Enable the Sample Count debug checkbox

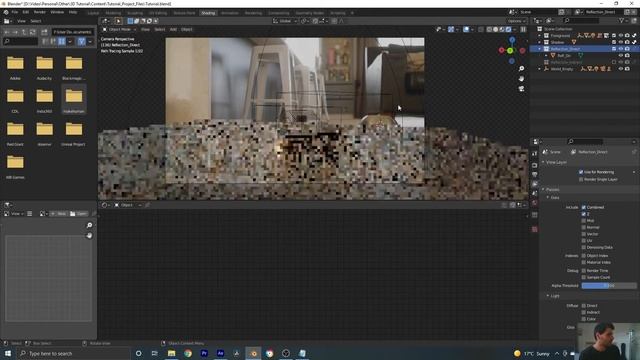584,277
